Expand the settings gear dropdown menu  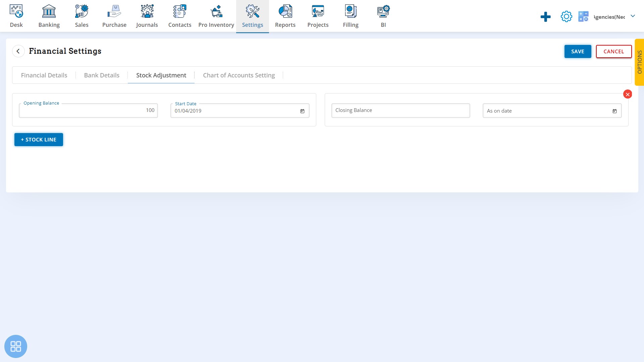pyautogui.click(x=566, y=16)
